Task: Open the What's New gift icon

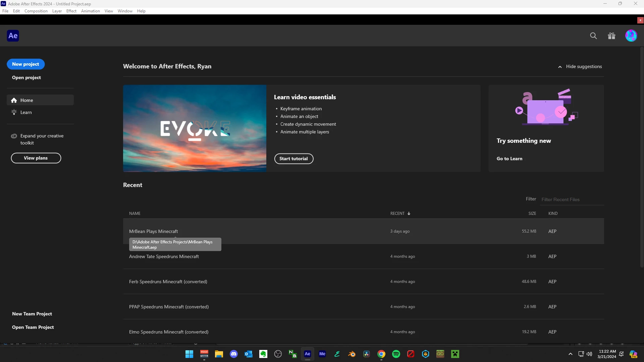Action: point(611,36)
